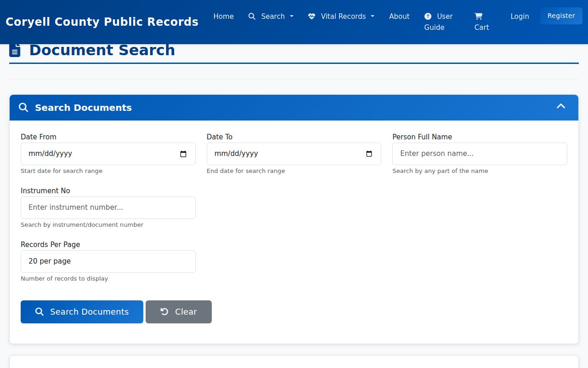The image size is (588, 368).
Task: Click the magnifier icon in Search Documents header
Action: [x=23, y=108]
